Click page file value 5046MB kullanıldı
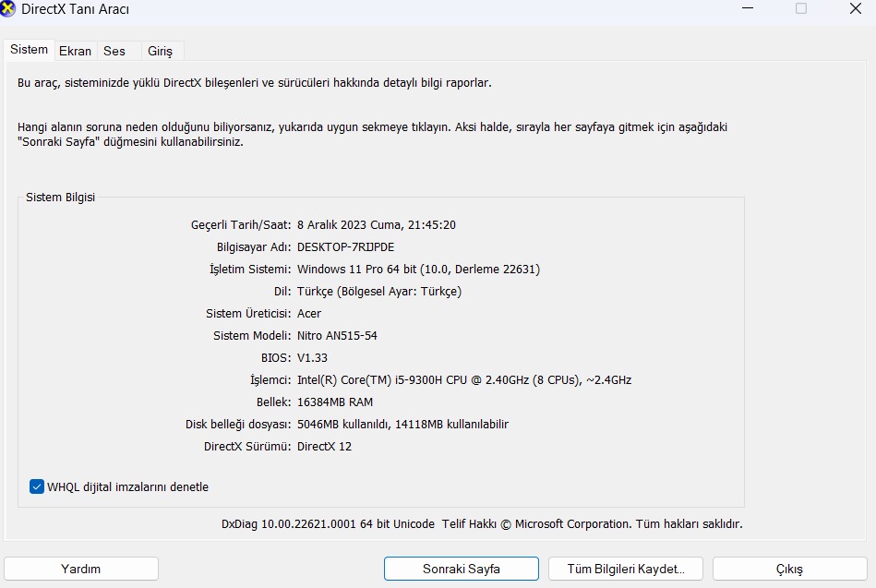Image resolution: width=876 pixels, height=588 pixels. coord(343,425)
